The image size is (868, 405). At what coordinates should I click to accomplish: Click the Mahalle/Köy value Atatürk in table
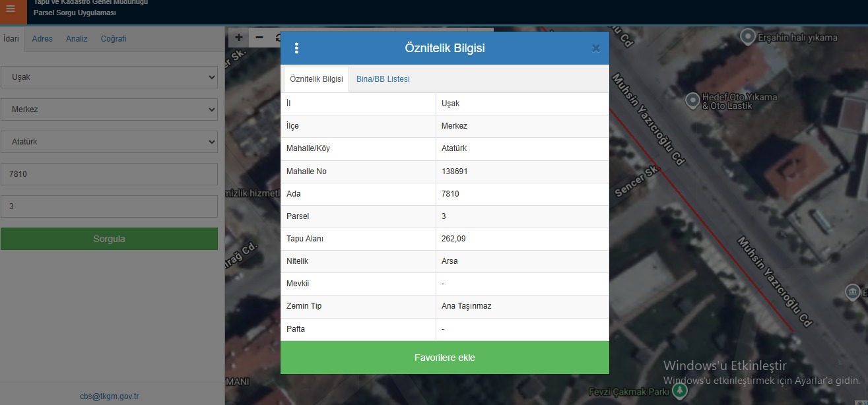[x=454, y=148]
